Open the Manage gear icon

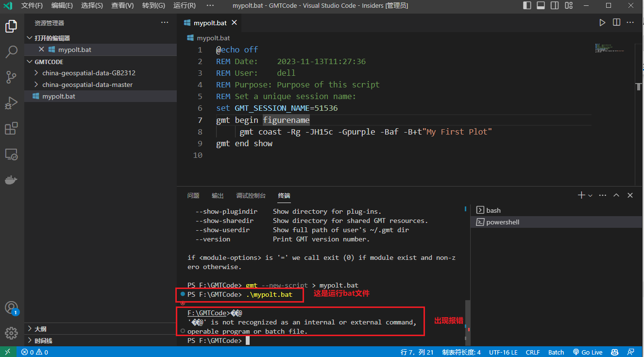pos(11,333)
